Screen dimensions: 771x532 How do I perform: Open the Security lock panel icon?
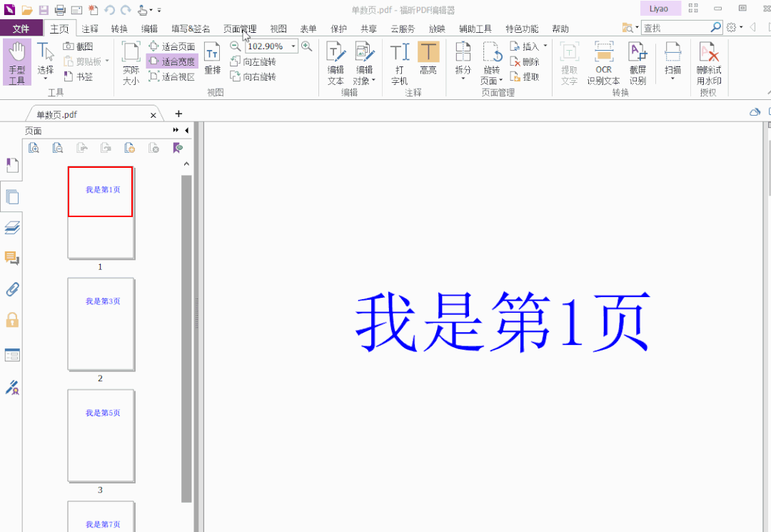(12, 320)
